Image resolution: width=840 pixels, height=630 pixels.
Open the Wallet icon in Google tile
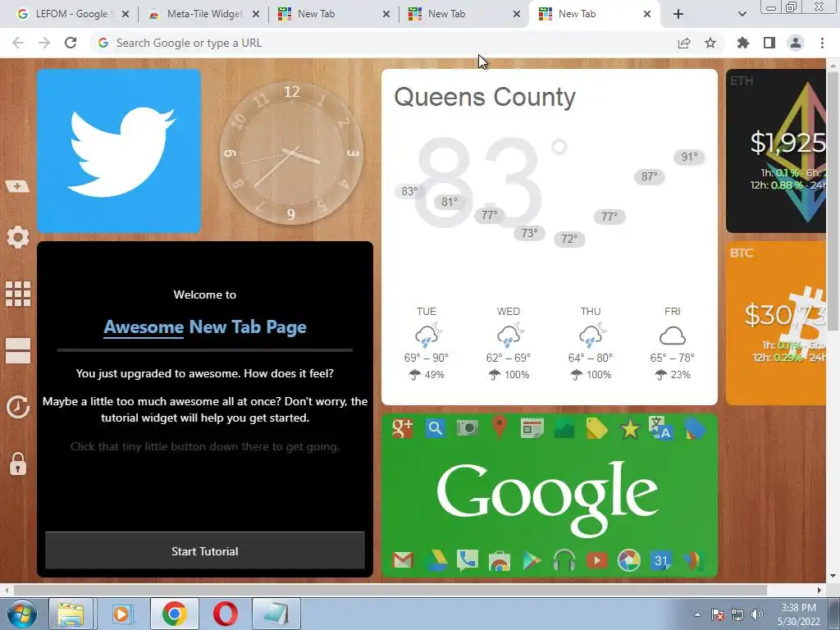692,560
